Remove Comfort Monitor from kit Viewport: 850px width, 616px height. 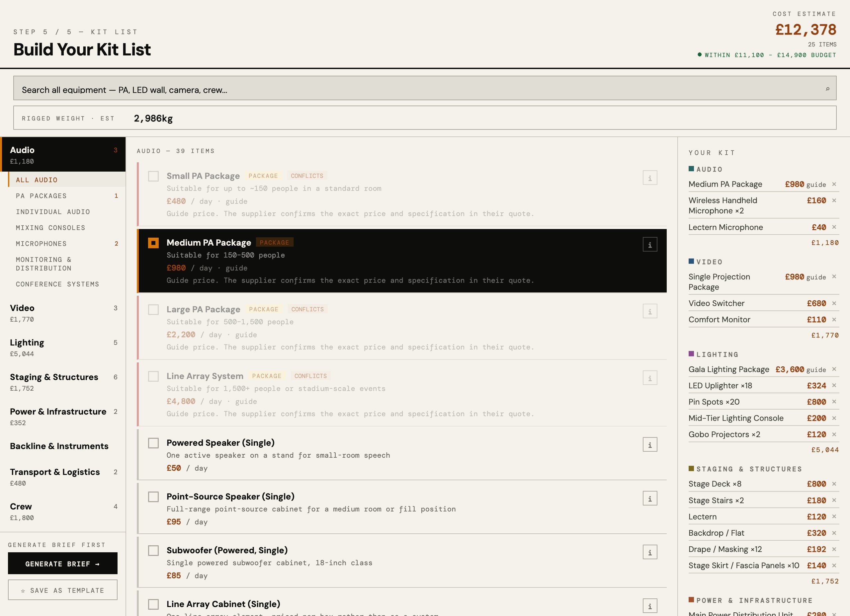pos(834,320)
